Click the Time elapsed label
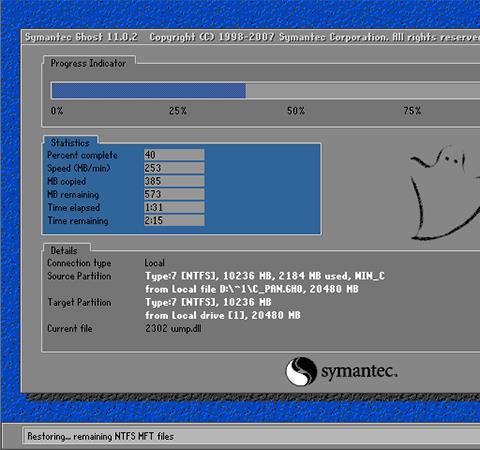The height and width of the screenshot is (450, 480). point(74,208)
